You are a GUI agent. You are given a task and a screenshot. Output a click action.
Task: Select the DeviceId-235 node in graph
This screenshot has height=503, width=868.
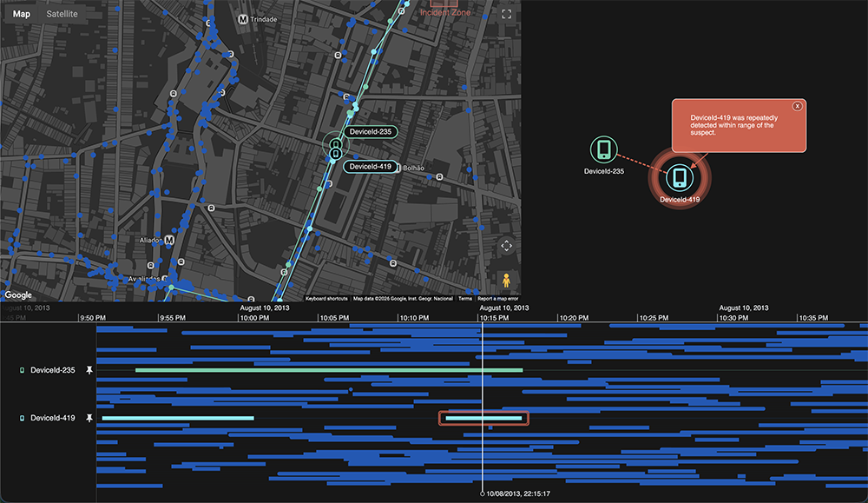coord(603,149)
